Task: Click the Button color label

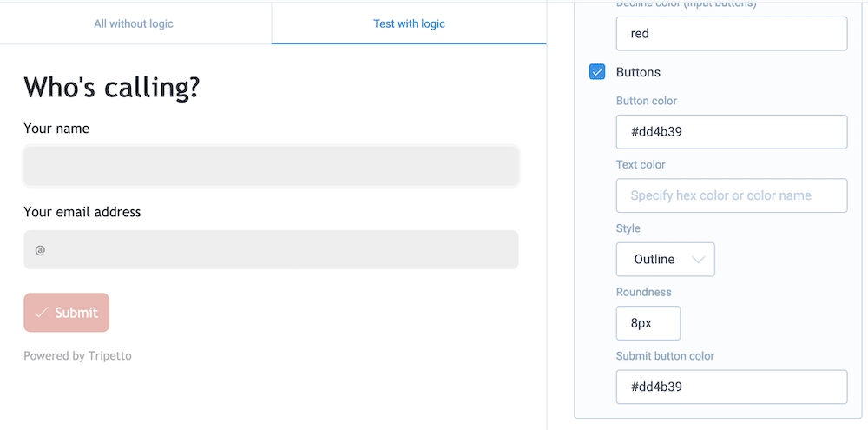Action: pos(647,101)
